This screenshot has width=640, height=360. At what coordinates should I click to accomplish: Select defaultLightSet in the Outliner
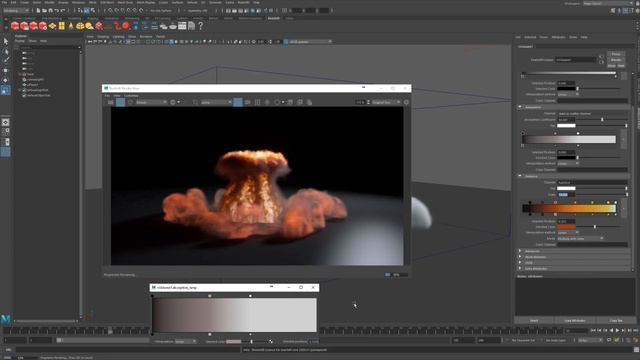pos(38,90)
